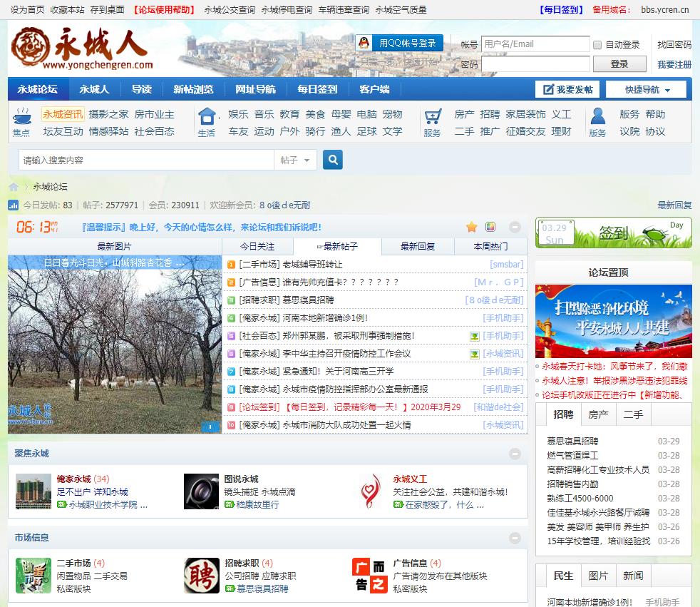Viewport: 700px width, 607px height.
Task: Click the 我要发帖 new post button
Action: click(567, 90)
